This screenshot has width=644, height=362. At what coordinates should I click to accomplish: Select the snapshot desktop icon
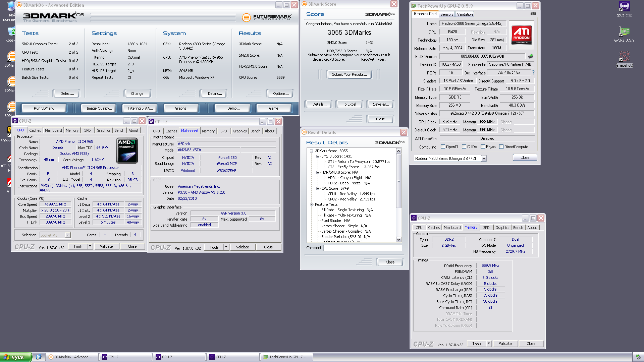[624, 59]
